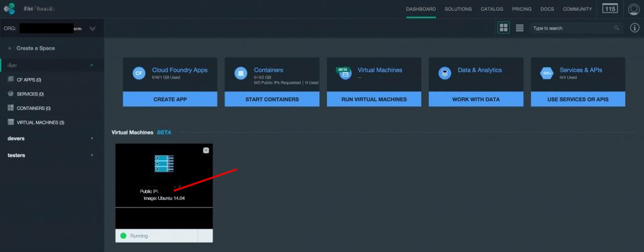Screen dimensions: 644x252
Task: Click the CF APPS sidebar icon
Action: tap(11, 80)
